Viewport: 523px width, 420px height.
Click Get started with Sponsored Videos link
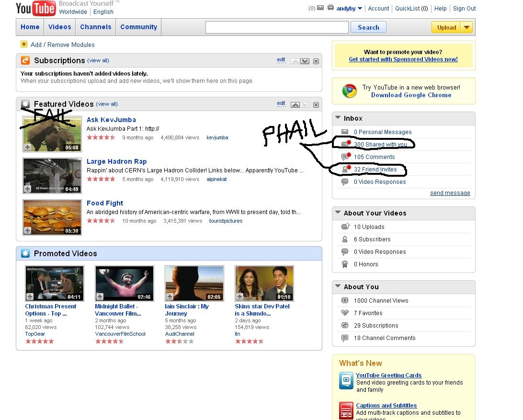pyautogui.click(x=403, y=59)
